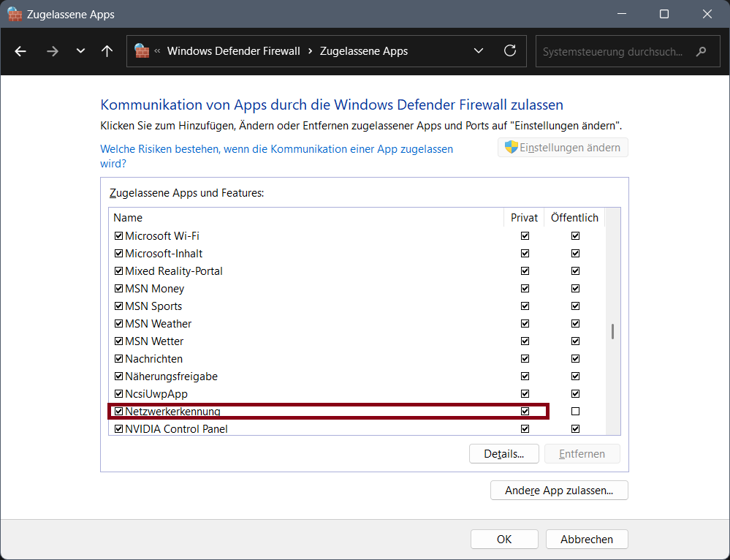Minimize the Zugelassene Apps window

(622, 14)
